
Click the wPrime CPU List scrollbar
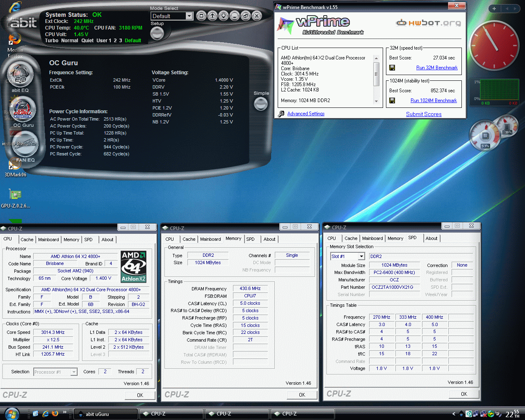click(x=376, y=80)
